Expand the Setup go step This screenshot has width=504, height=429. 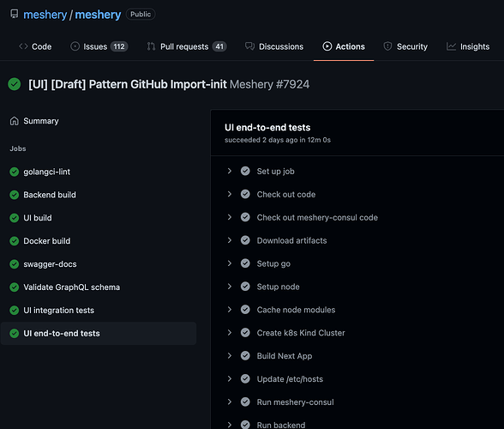[230, 263]
